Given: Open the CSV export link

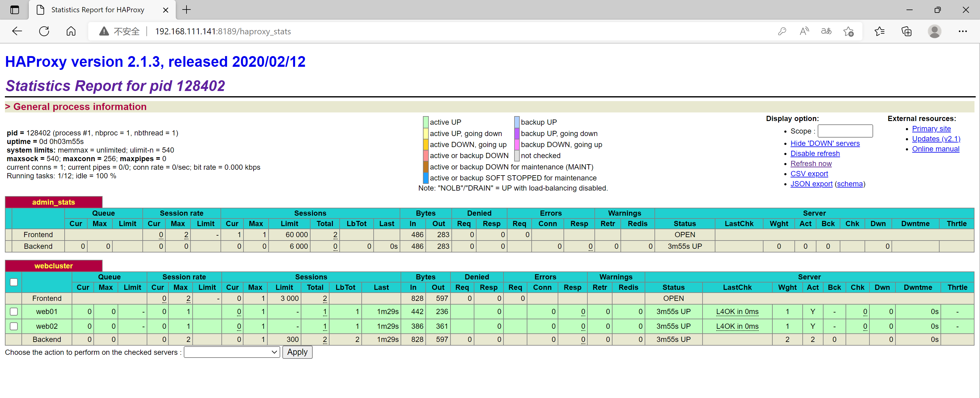Looking at the screenshot, I should point(809,173).
